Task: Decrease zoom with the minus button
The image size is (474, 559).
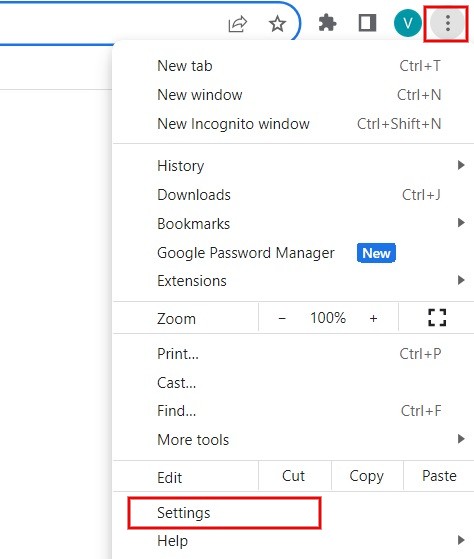Action: 282,318
